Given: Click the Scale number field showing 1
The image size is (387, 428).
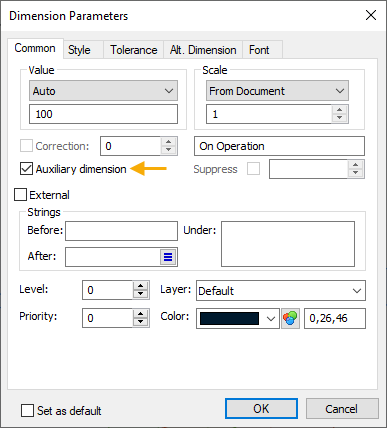Looking at the screenshot, I should [x=269, y=114].
